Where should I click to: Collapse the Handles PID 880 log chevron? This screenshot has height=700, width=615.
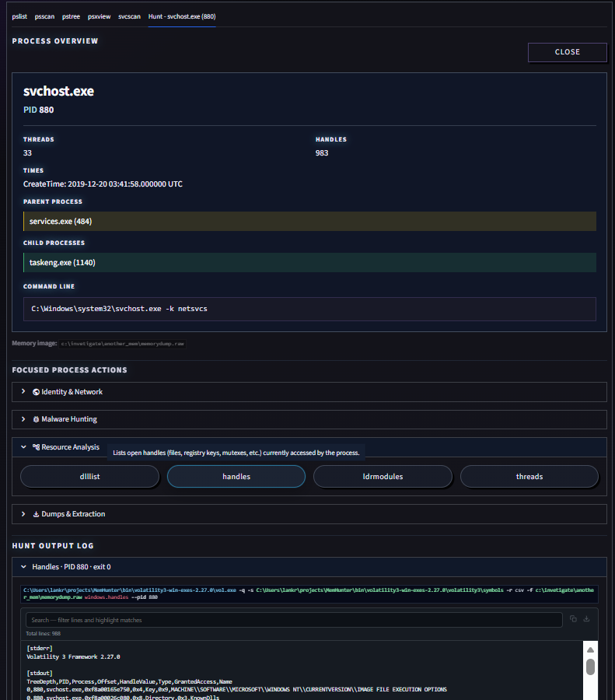(x=23, y=567)
